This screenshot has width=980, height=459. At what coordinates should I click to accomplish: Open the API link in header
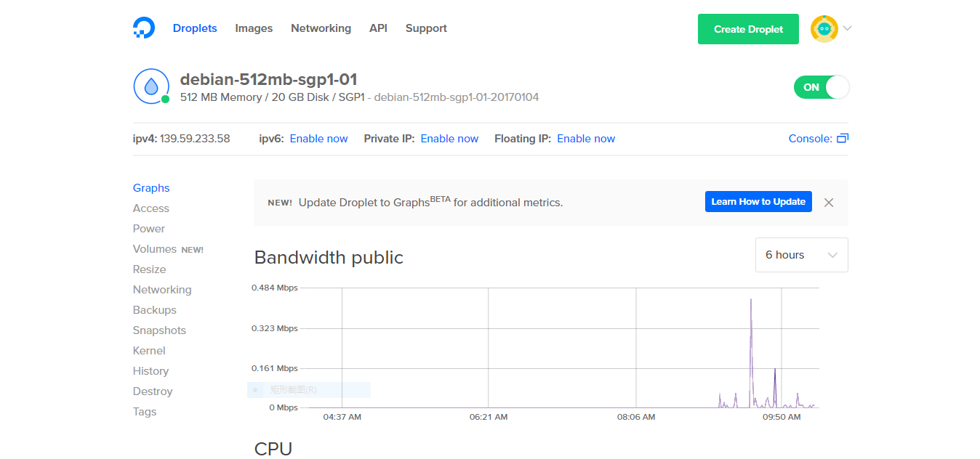(x=378, y=28)
